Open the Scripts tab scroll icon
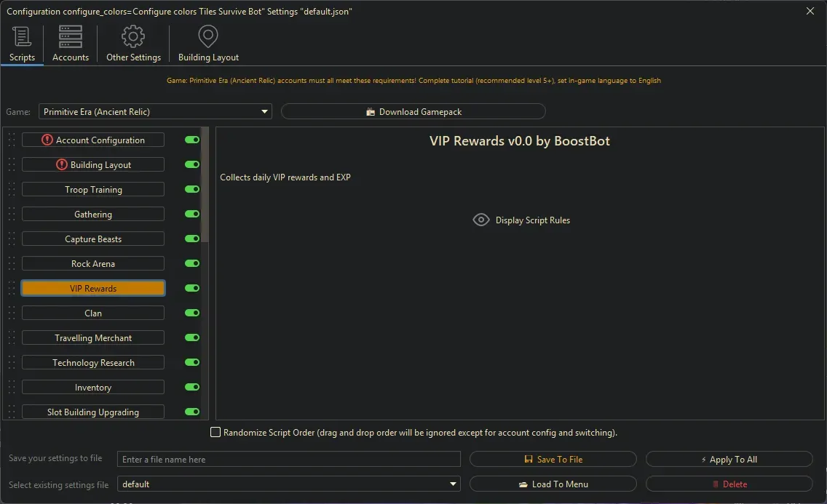Viewport: 827px width, 504px height. coord(22,36)
